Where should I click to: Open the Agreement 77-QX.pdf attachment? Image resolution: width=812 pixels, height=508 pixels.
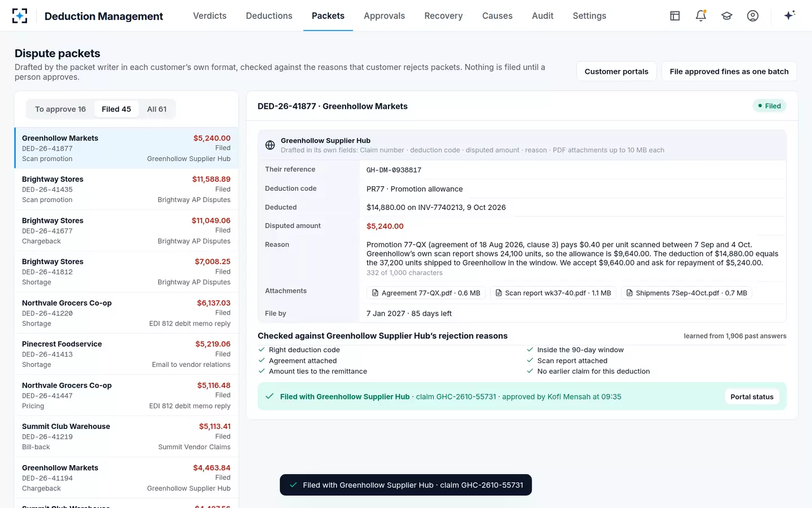coord(426,293)
